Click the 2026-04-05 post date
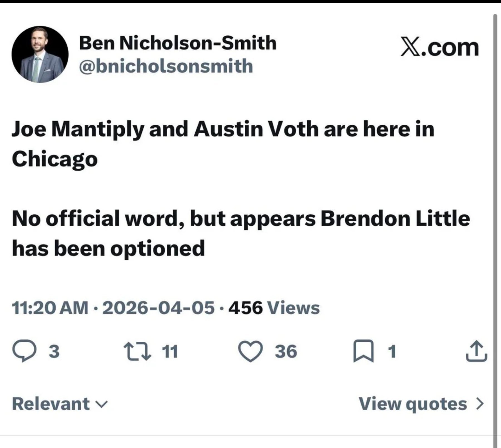This screenshot has width=501, height=448. tap(158, 308)
